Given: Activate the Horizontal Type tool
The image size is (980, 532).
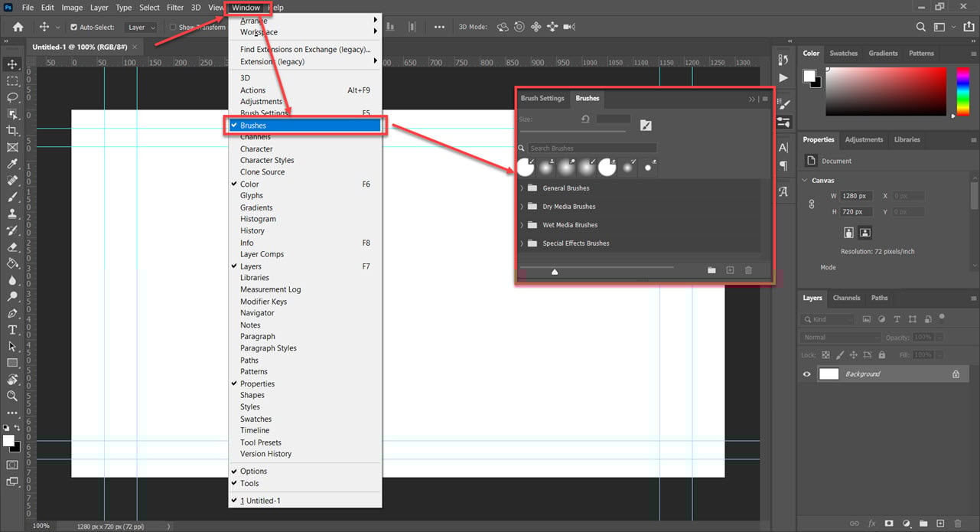Looking at the screenshot, I should 12,330.
